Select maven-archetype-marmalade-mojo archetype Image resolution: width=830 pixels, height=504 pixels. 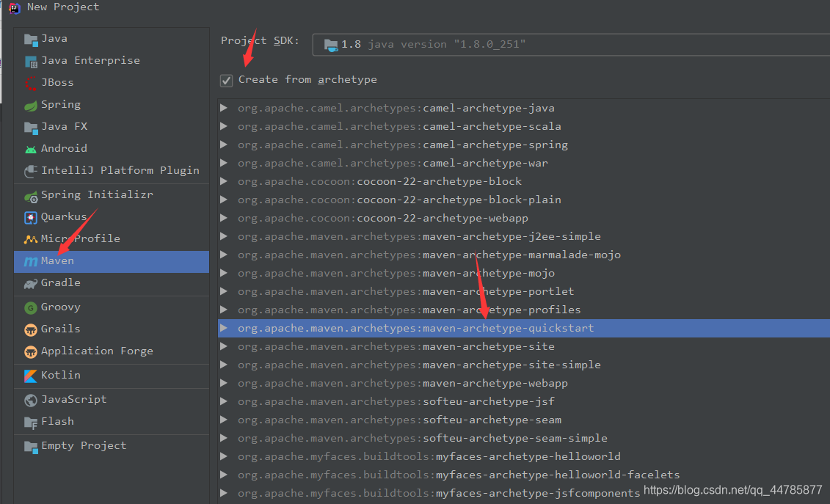click(x=524, y=255)
